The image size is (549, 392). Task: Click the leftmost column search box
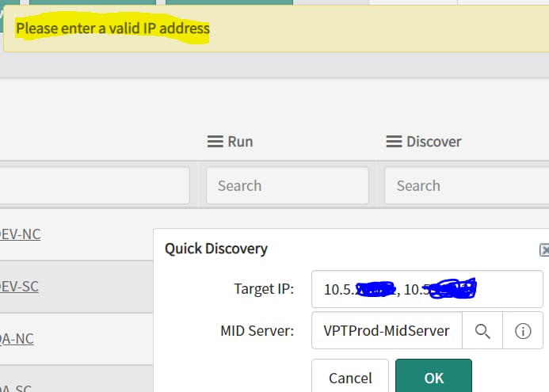click(x=94, y=185)
